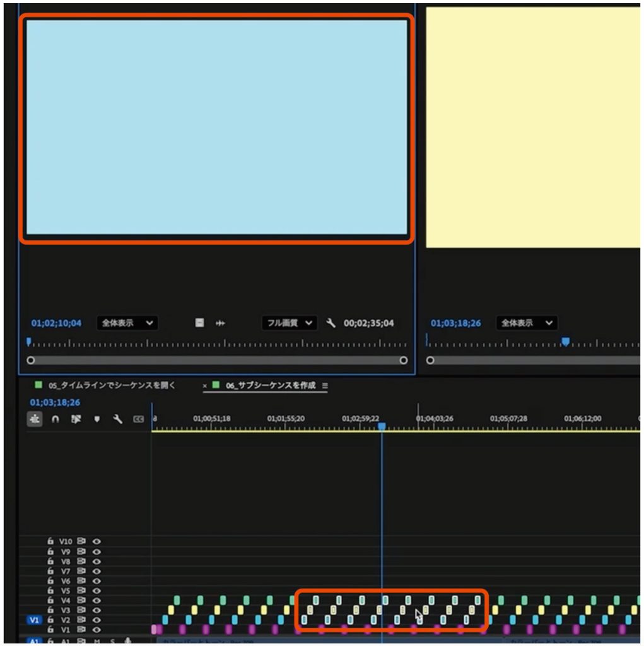Click the right monitor's blue playhead marker

point(566,341)
